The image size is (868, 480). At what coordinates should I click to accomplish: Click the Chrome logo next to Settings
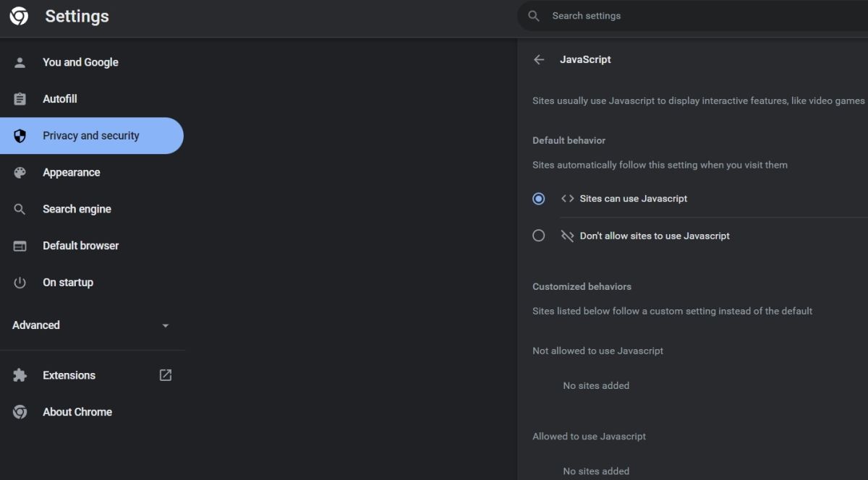tap(19, 16)
